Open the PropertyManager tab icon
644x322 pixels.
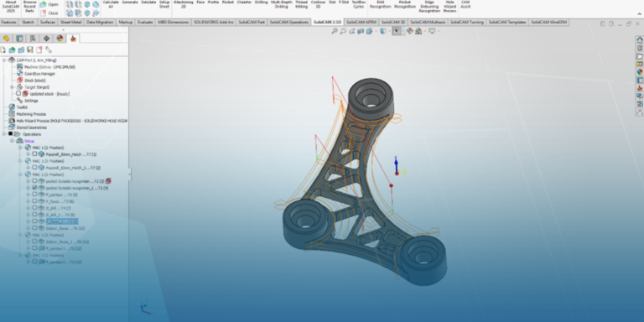coord(19,39)
